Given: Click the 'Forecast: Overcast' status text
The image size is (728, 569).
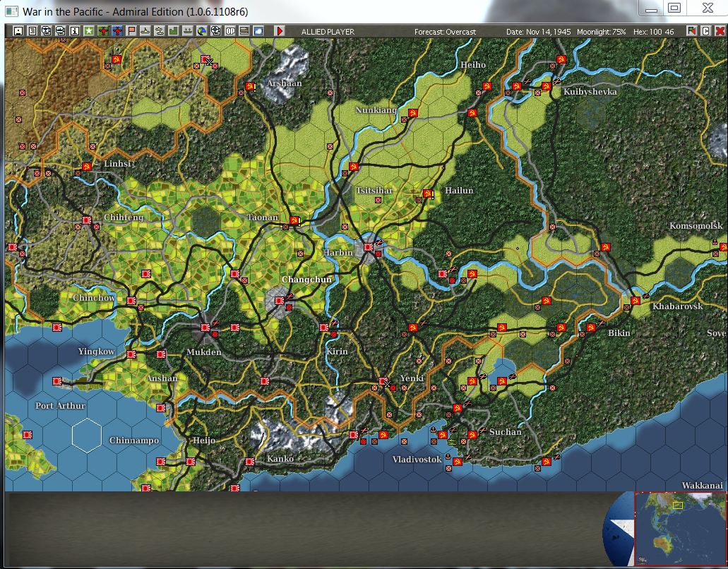Looking at the screenshot, I should pyautogui.click(x=446, y=32).
